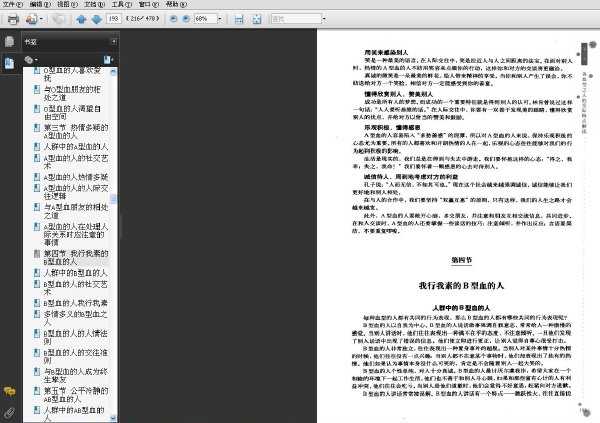Select bookmark 人群中的A型血的人

[76, 147]
